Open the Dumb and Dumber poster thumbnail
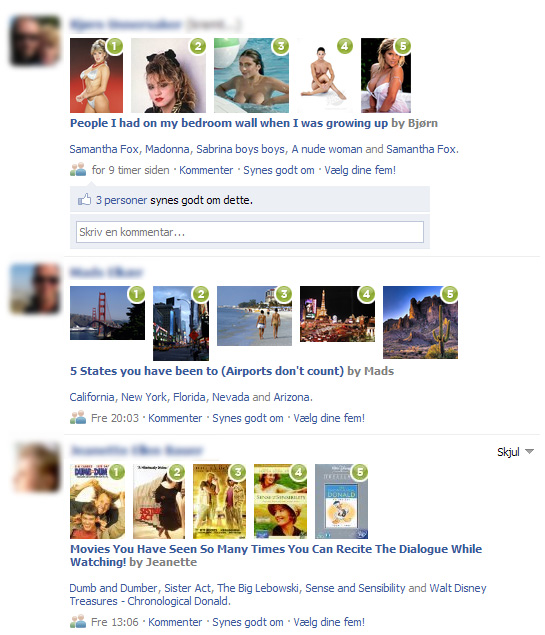The height and width of the screenshot is (635, 545). click(98, 501)
